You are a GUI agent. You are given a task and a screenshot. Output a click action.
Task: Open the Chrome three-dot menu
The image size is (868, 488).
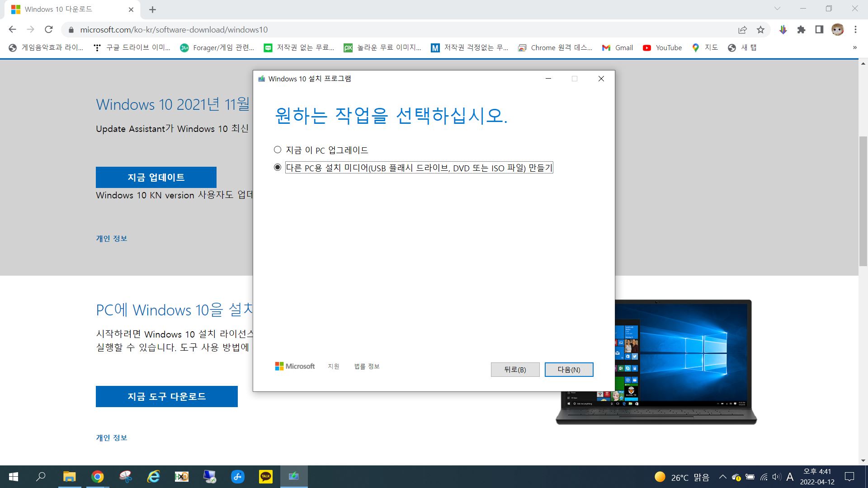[x=855, y=30]
